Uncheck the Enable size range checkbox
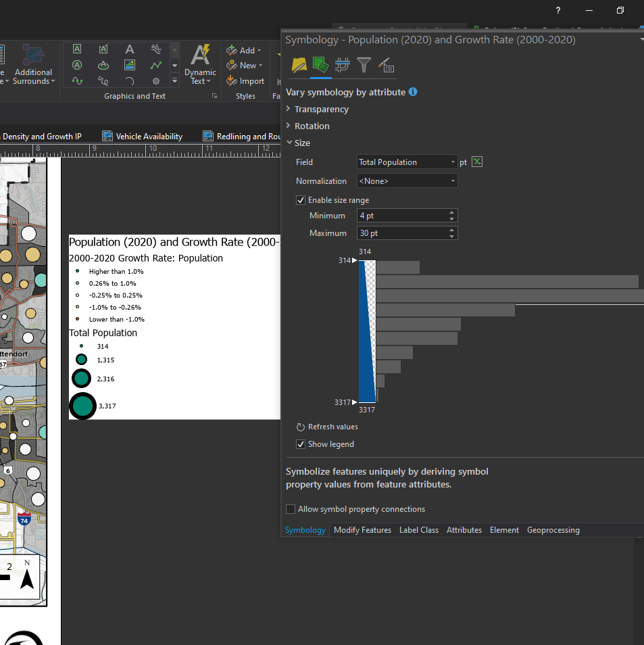Screen dimensions: 644x645 pos(301,199)
